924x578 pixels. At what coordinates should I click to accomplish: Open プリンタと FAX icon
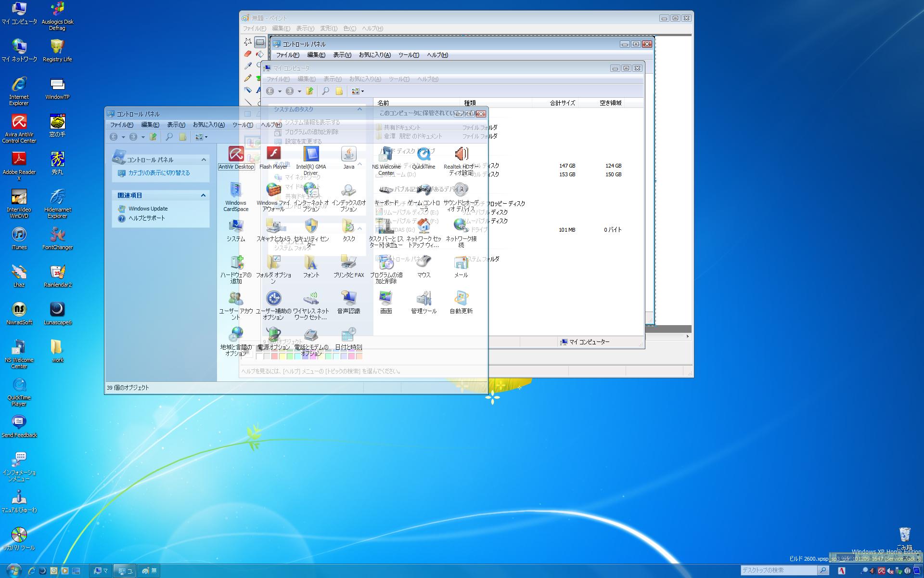coord(349,266)
